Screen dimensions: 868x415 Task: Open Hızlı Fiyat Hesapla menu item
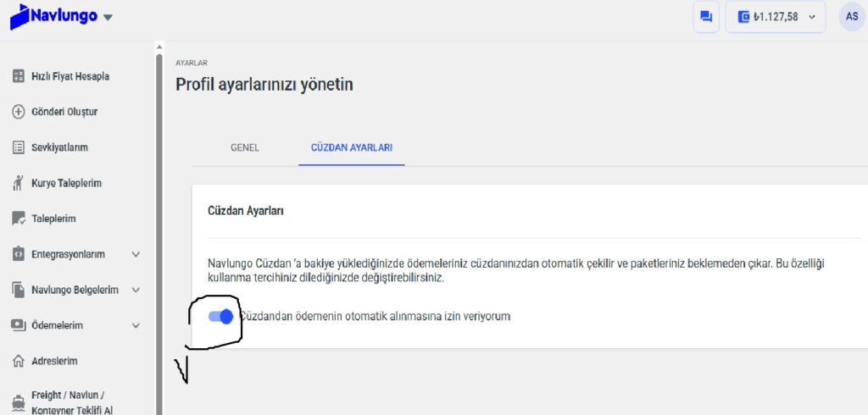[x=70, y=76]
